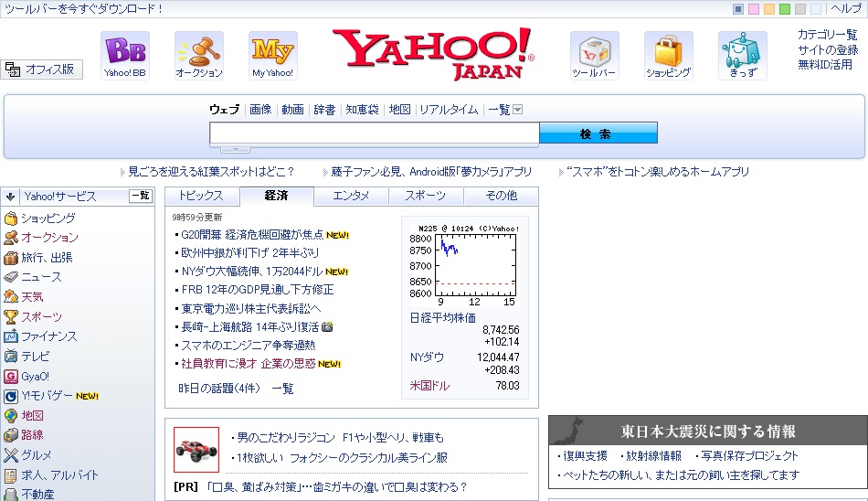Switch to the 経済 tab
This screenshot has width=868, height=501.
276,196
